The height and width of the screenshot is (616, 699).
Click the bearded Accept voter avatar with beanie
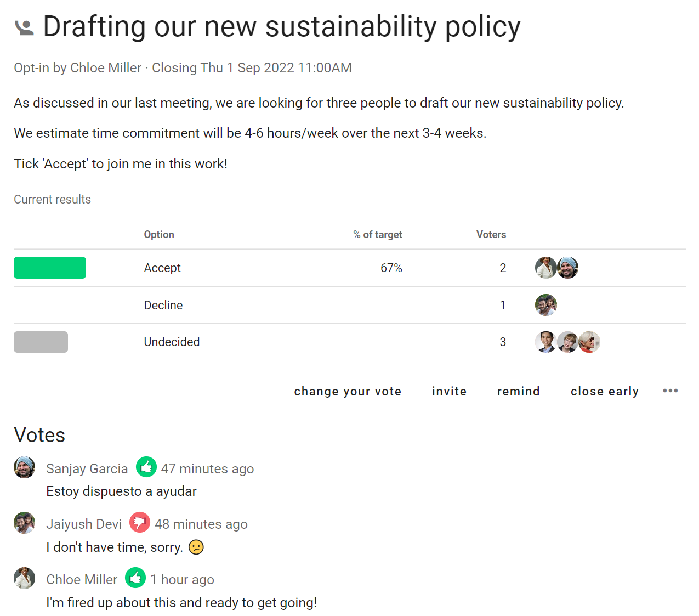click(567, 268)
